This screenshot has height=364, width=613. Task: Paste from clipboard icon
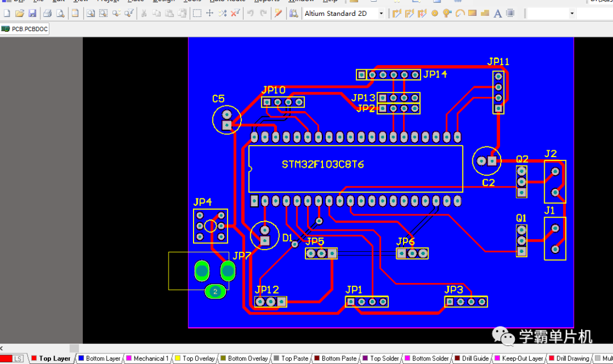(x=169, y=14)
